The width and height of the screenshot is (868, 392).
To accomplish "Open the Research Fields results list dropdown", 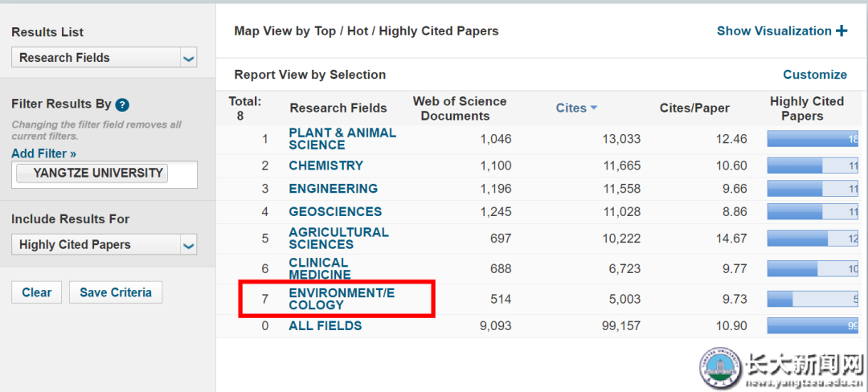I will (x=188, y=58).
